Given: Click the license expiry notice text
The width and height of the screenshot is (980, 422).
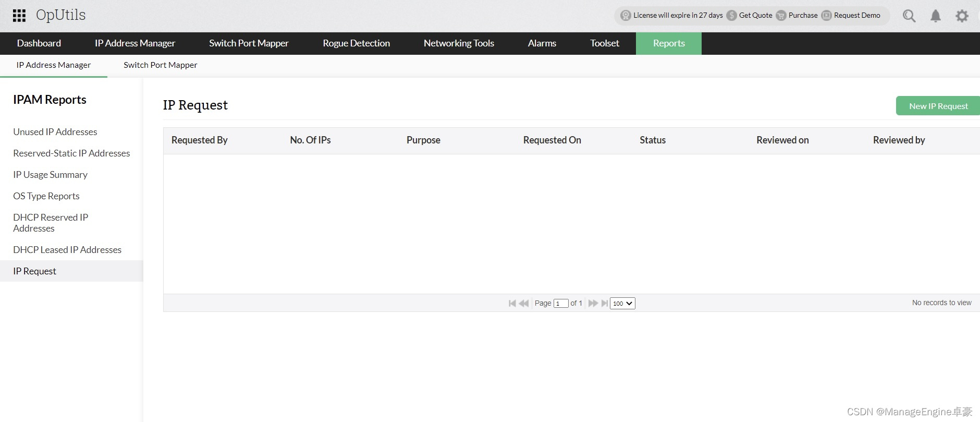Looking at the screenshot, I should pos(678,16).
